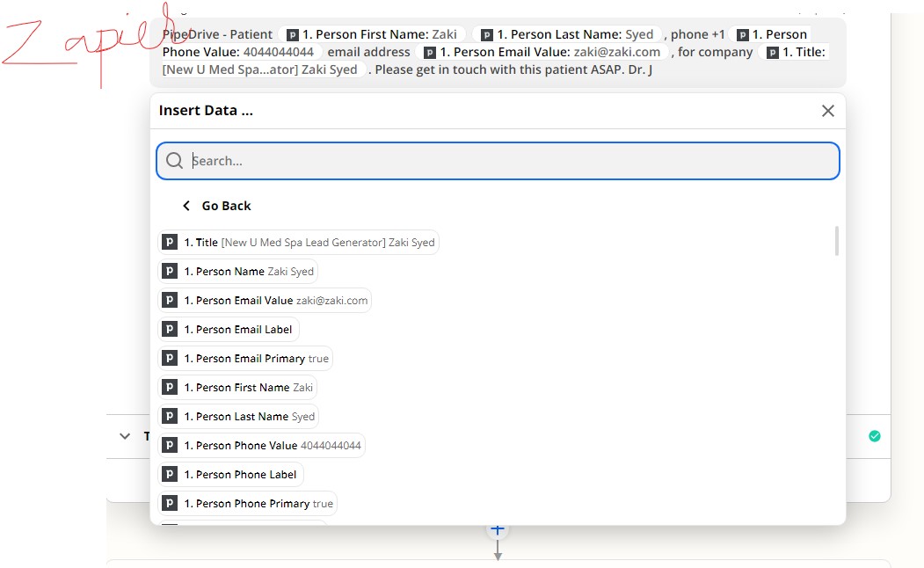Click Pipedrive icon on Person Email Label row
Viewport: 924px width, 568px height.
tap(170, 329)
